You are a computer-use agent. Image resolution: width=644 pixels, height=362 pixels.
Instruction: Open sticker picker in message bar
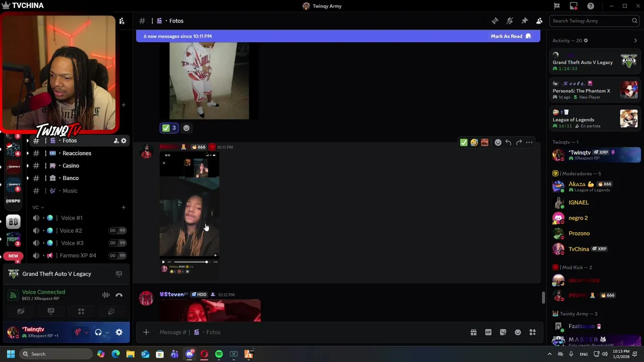(503, 332)
